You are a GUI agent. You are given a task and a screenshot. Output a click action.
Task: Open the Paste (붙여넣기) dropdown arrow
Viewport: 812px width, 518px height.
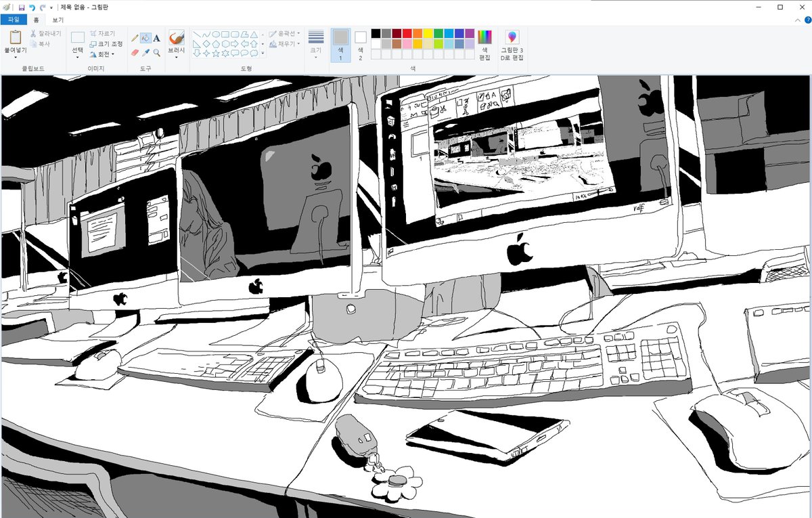point(15,57)
